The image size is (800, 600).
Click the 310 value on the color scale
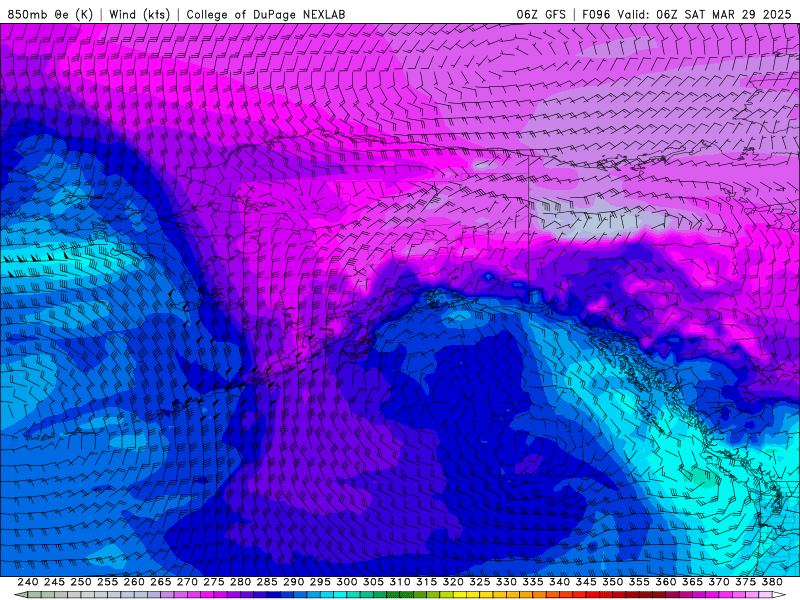pyautogui.click(x=400, y=582)
